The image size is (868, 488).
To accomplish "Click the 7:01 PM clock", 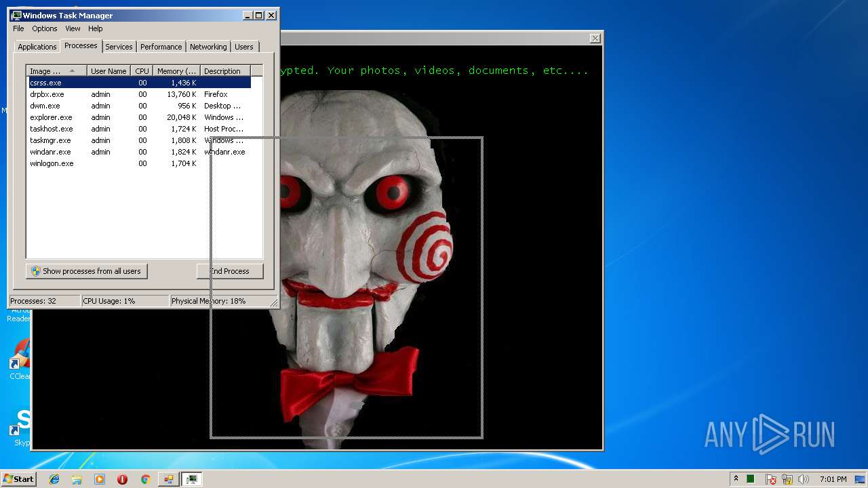I will tap(833, 479).
